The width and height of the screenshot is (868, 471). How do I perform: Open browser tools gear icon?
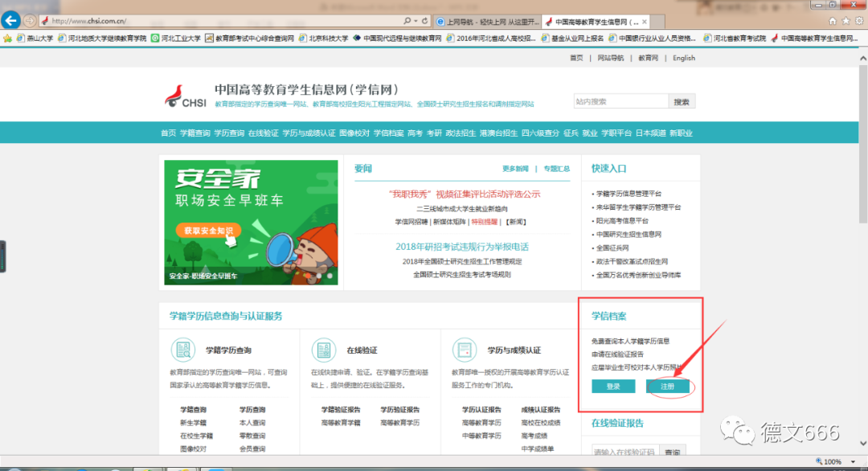pos(859,21)
